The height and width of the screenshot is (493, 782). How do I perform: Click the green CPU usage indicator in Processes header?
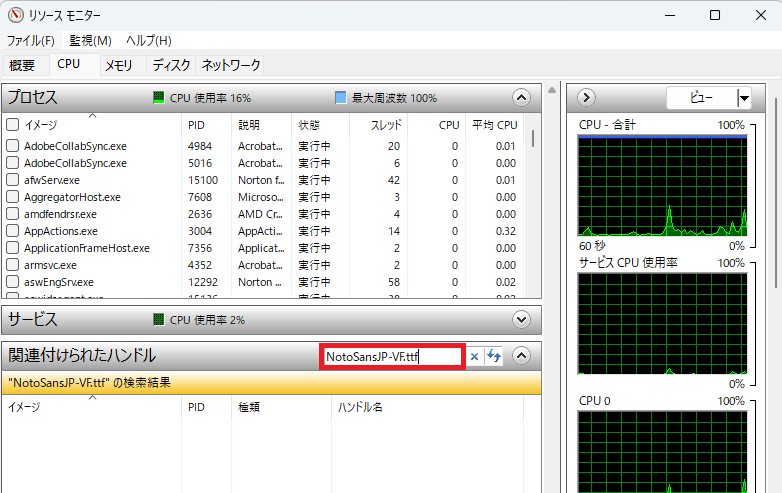(x=159, y=98)
